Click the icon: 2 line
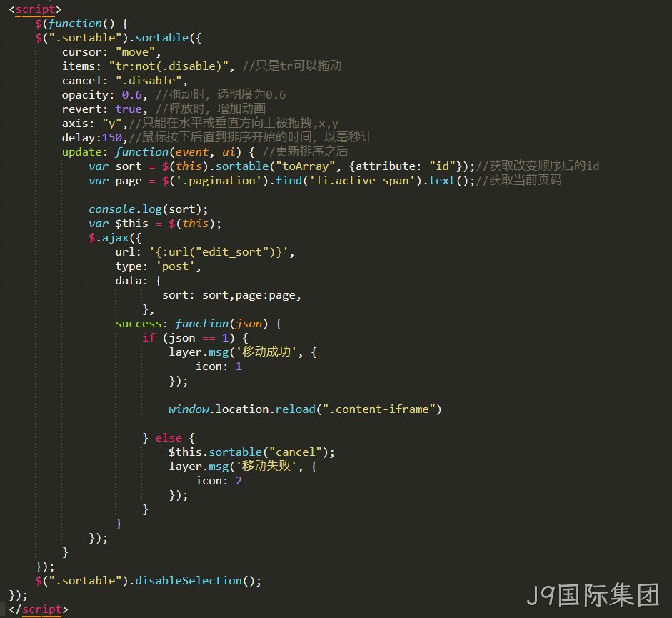 coord(219,481)
